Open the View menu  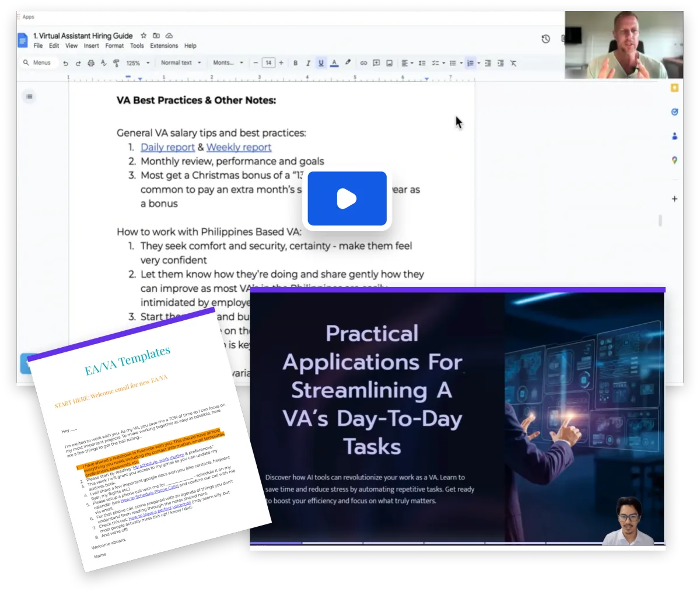(x=72, y=45)
